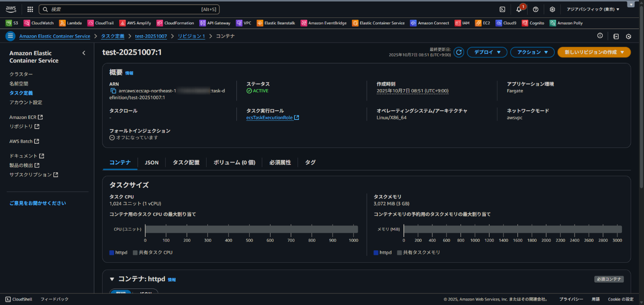Click ご意見をお聞かせください feedback link
Screen dimensions: 644x305
(38, 203)
